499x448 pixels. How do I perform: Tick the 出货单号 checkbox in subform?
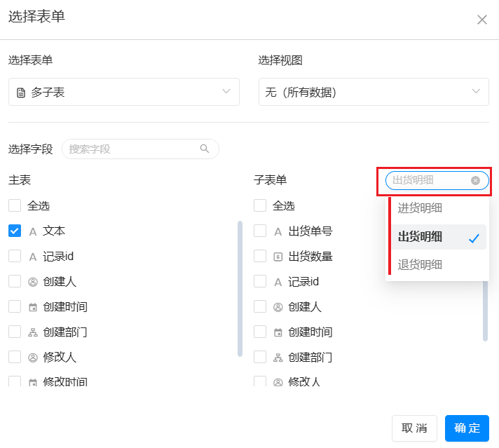coord(260,231)
